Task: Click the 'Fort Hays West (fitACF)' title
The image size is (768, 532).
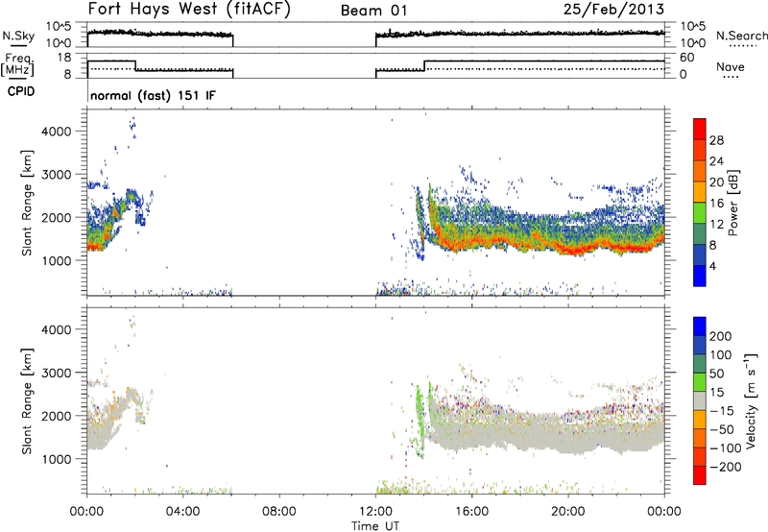Action: 189,10
